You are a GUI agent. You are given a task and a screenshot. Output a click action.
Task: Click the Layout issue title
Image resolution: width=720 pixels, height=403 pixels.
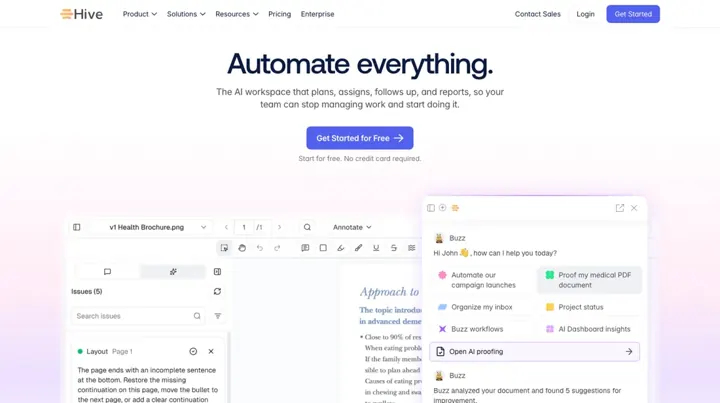tap(97, 351)
